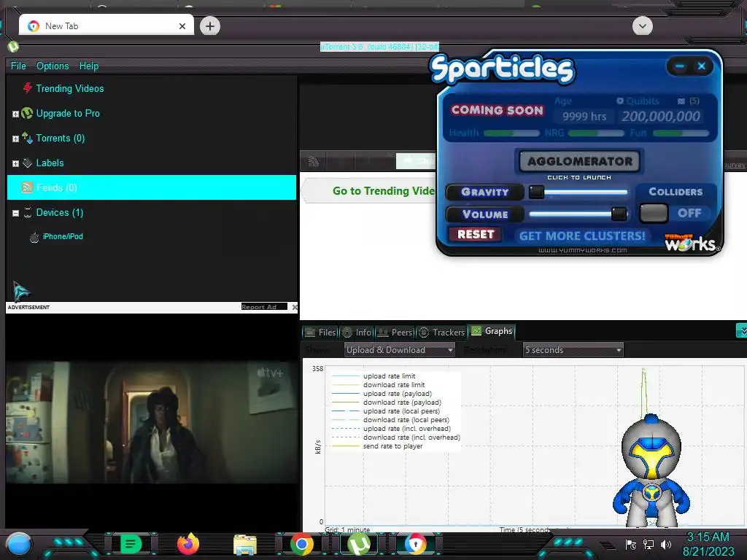Screen dimensions: 747x560
Task: Click the Gravity button in Sparticles
Action: coord(484,192)
